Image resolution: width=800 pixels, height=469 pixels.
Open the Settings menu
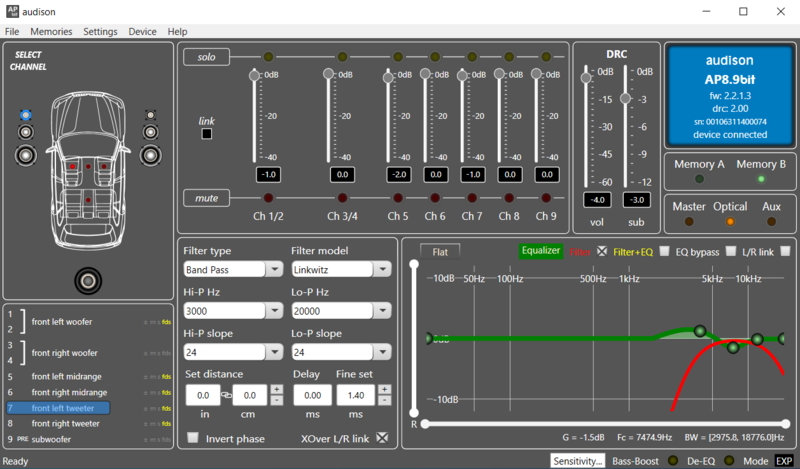(x=100, y=32)
